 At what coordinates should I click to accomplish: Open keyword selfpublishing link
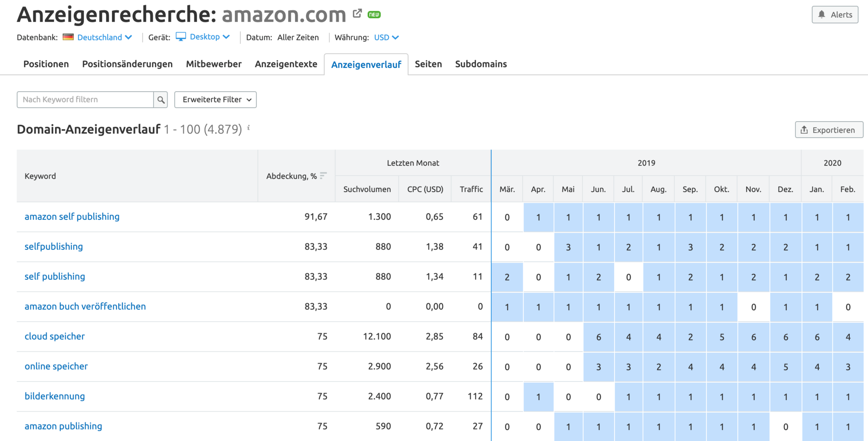click(x=54, y=246)
